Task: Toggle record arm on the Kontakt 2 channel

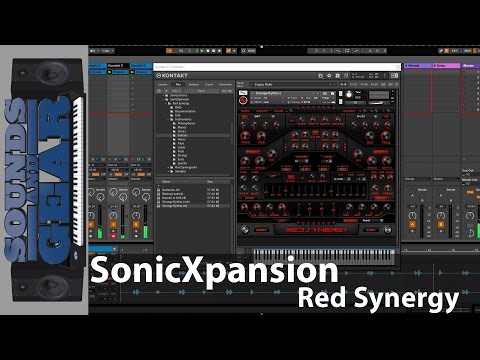Action: point(113,236)
